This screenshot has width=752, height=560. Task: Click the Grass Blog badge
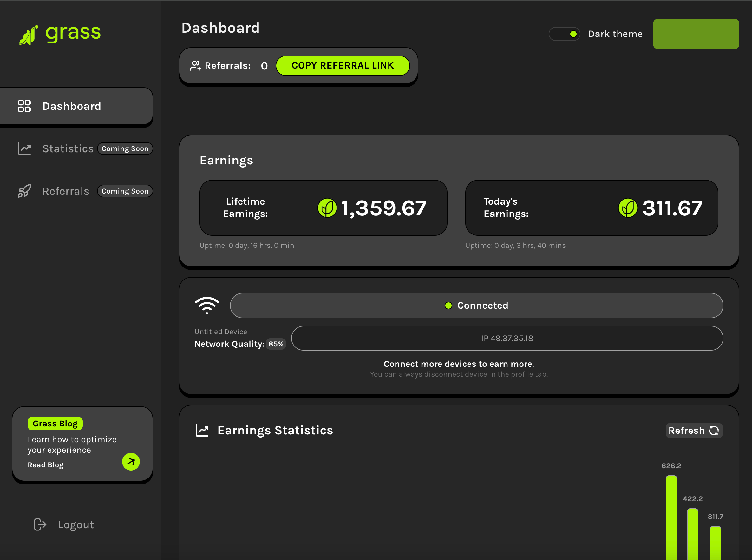[x=55, y=423]
